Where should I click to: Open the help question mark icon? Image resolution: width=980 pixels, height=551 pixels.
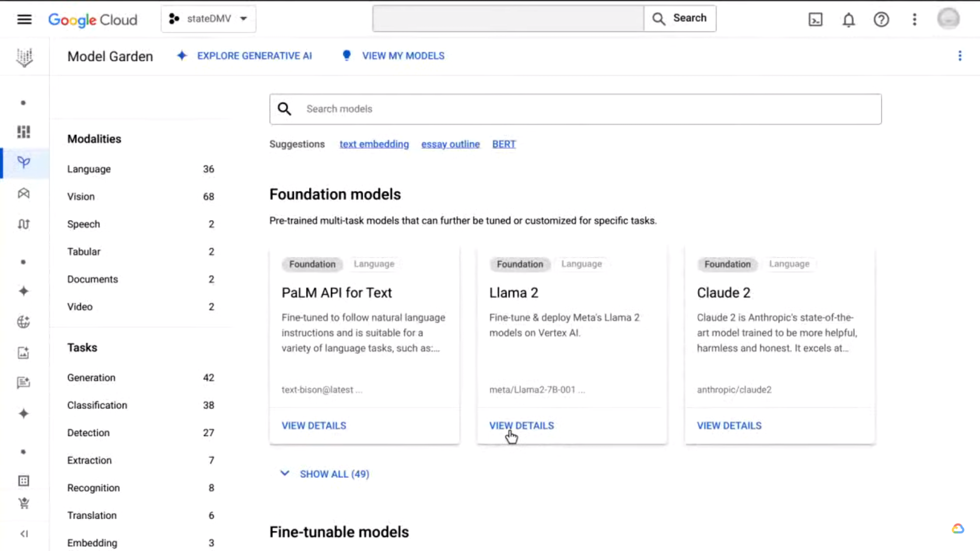click(881, 20)
